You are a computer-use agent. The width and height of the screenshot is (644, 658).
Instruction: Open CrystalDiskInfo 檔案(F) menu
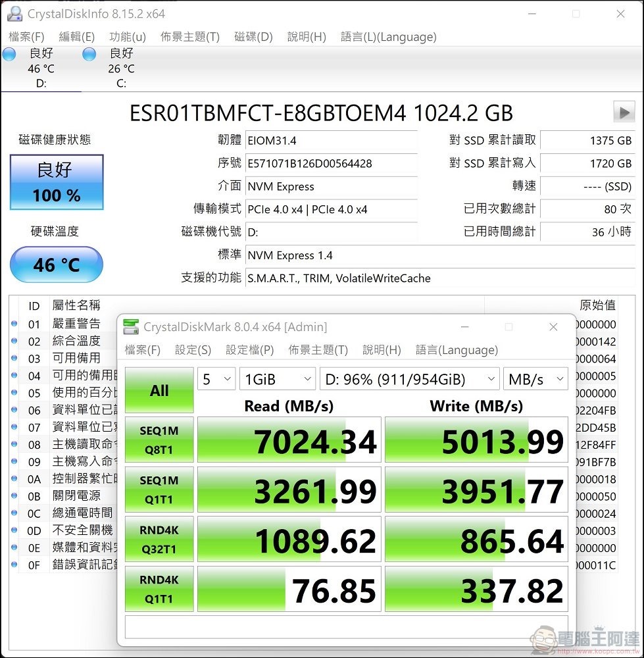[x=26, y=37]
